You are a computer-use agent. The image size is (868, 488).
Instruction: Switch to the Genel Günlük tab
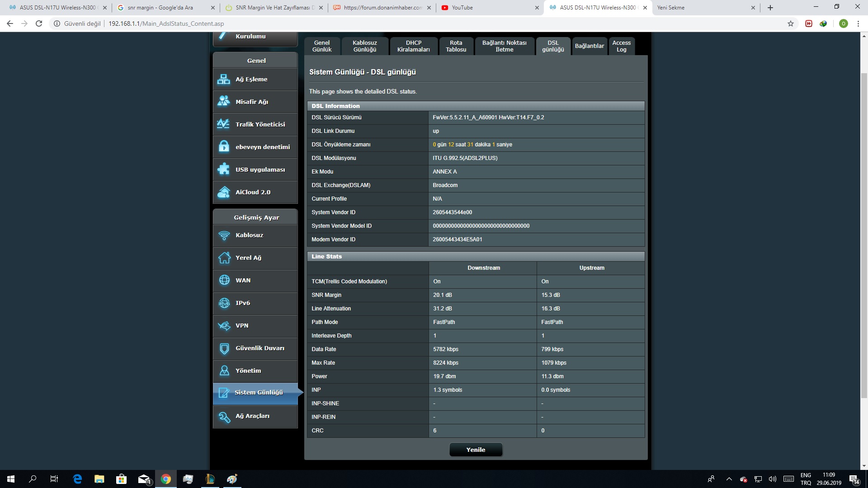pyautogui.click(x=322, y=46)
